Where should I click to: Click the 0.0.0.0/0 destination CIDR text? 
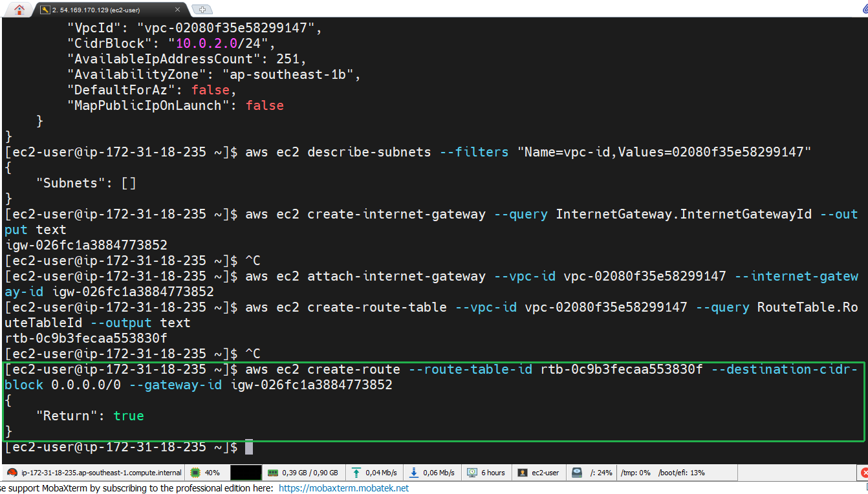point(86,385)
